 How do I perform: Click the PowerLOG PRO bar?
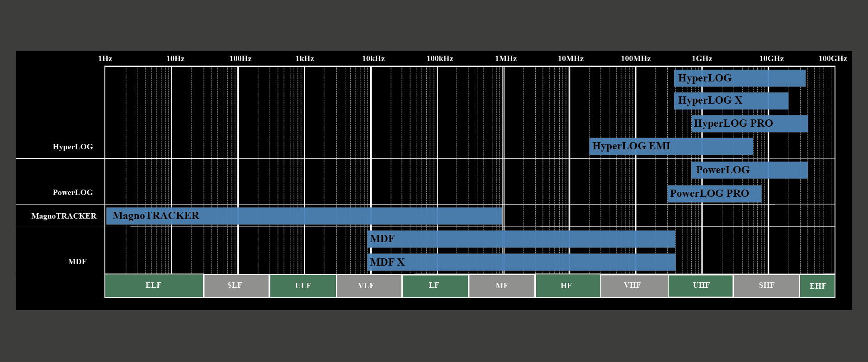pyautogui.click(x=714, y=194)
